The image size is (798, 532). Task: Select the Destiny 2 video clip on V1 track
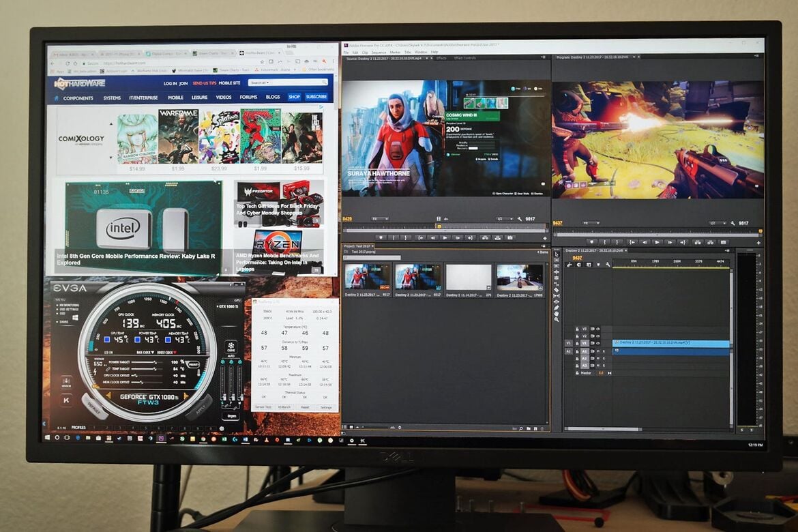670,343
